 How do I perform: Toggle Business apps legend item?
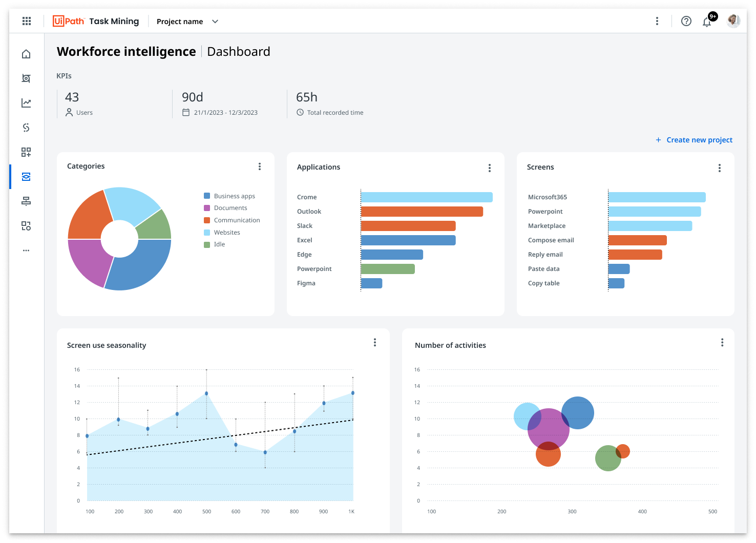tap(229, 196)
